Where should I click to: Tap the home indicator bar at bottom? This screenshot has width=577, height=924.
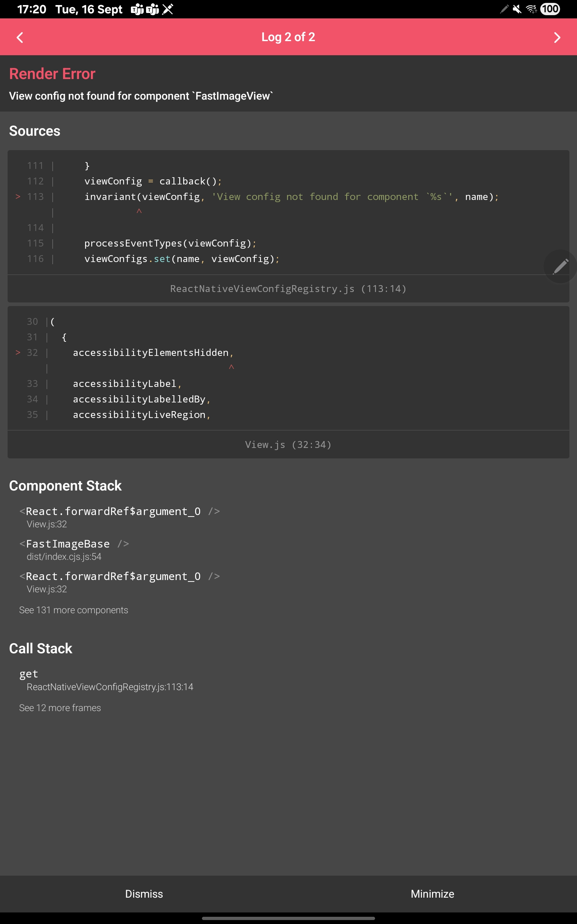(x=288, y=918)
